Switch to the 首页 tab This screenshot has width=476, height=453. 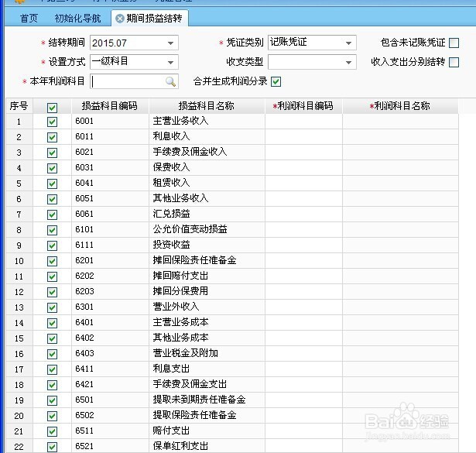29,19
